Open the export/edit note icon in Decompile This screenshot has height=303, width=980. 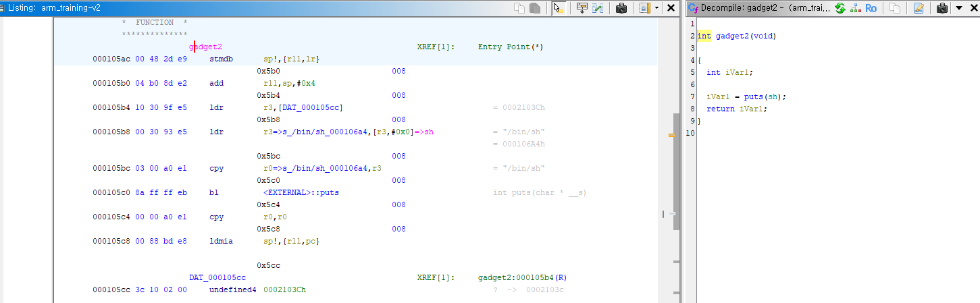(x=919, y=8)
